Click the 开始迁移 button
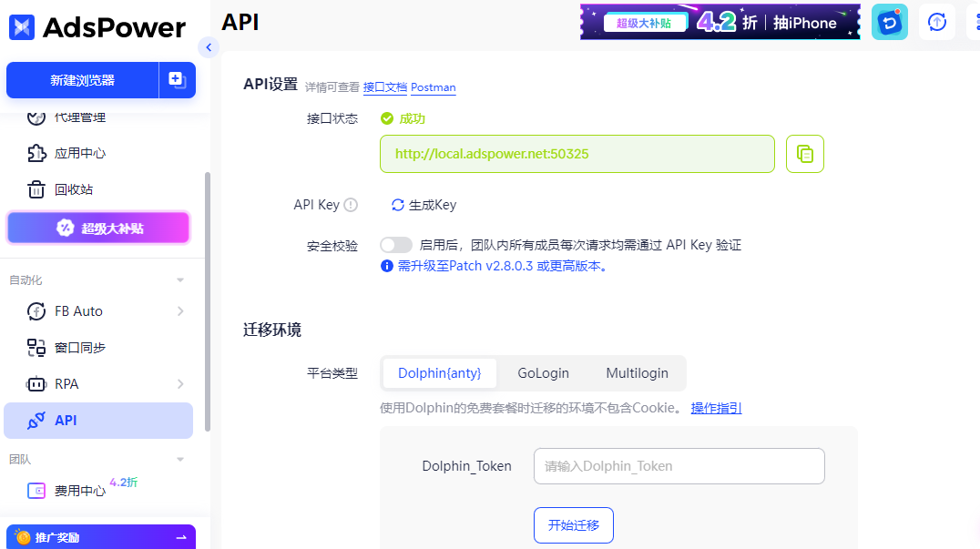Viewport: 980px width, 549px height. click(574, 525)
